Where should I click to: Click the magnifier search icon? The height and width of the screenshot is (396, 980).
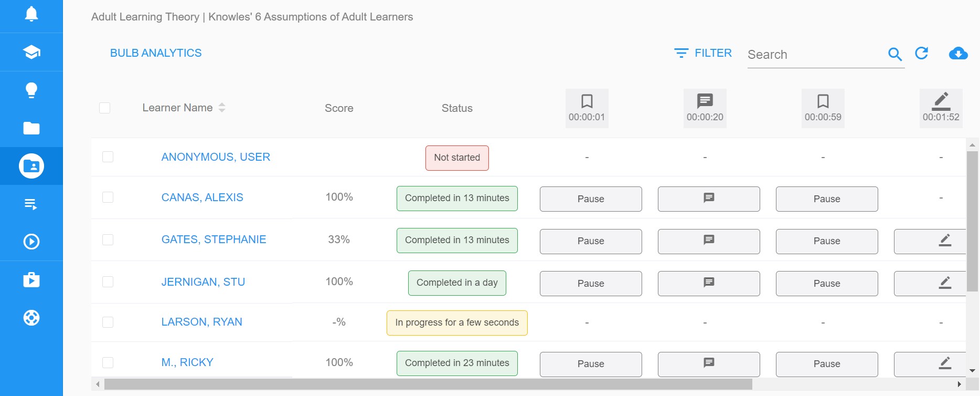pos(894,54)
